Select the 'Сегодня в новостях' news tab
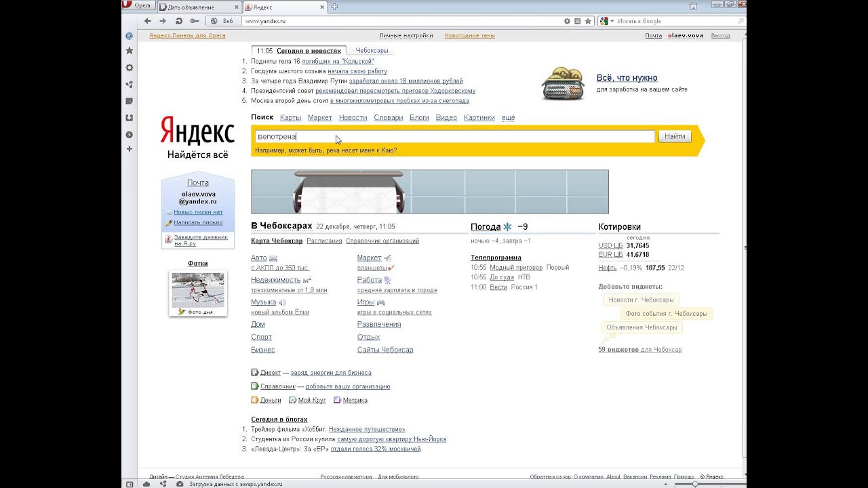 click(x=309, y=51)
